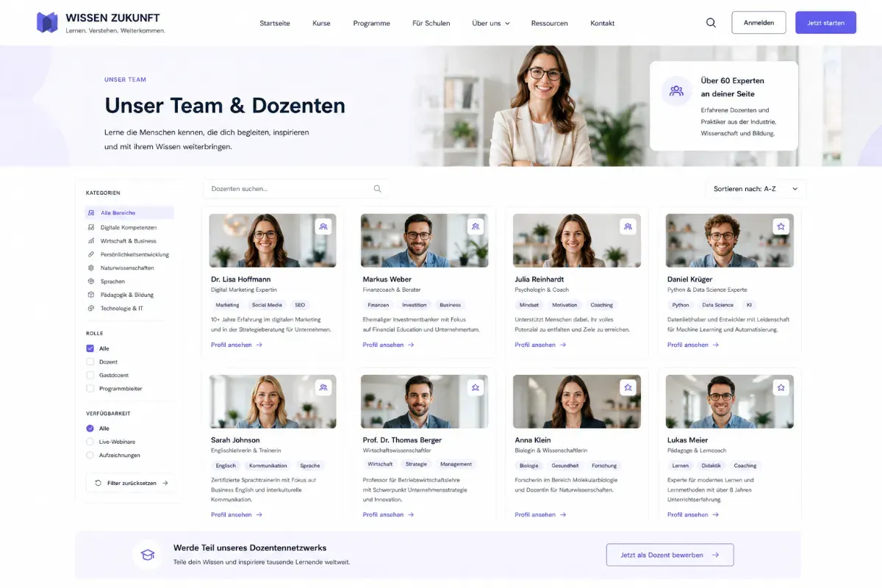Open Für Schulen in navigation
Viewport: 882px width, 588px height.
(431, 23)
